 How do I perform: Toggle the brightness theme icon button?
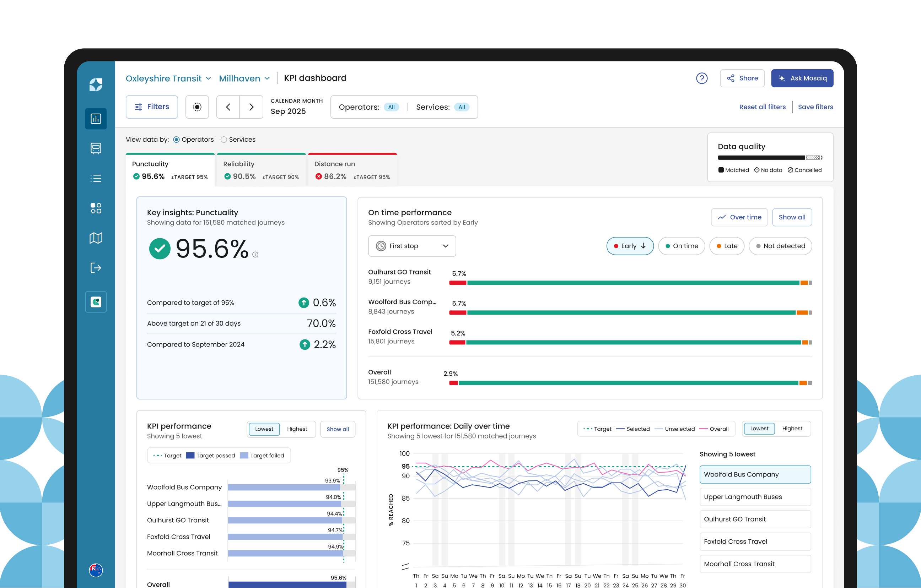197,107
